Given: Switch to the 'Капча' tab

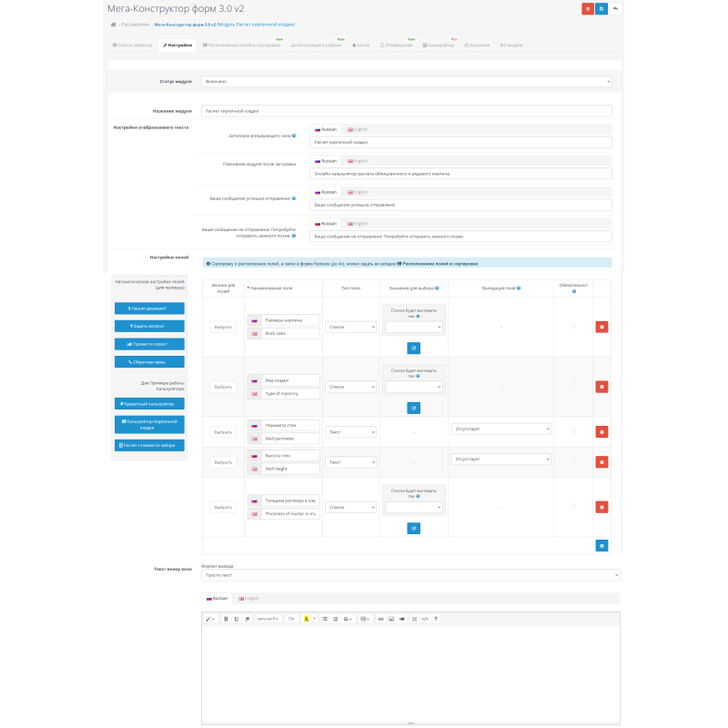Looking at the screenshot, I should (x=360, y=45).
